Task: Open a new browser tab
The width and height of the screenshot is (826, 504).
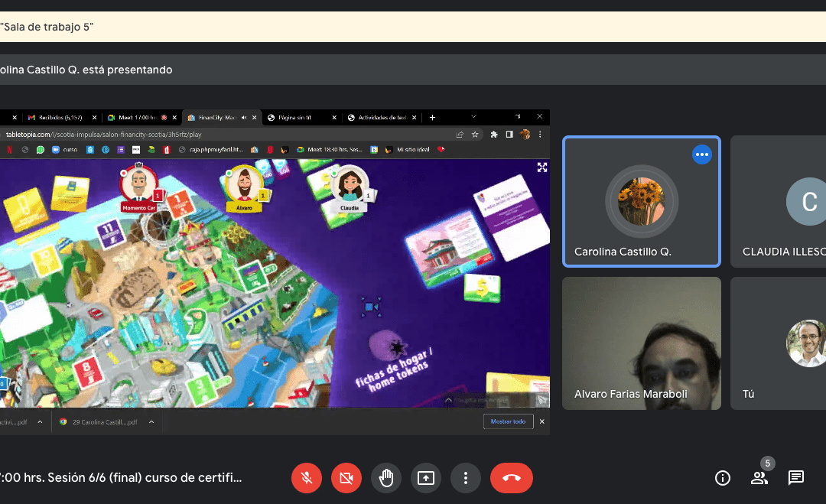Action: [x=432, y=118]
